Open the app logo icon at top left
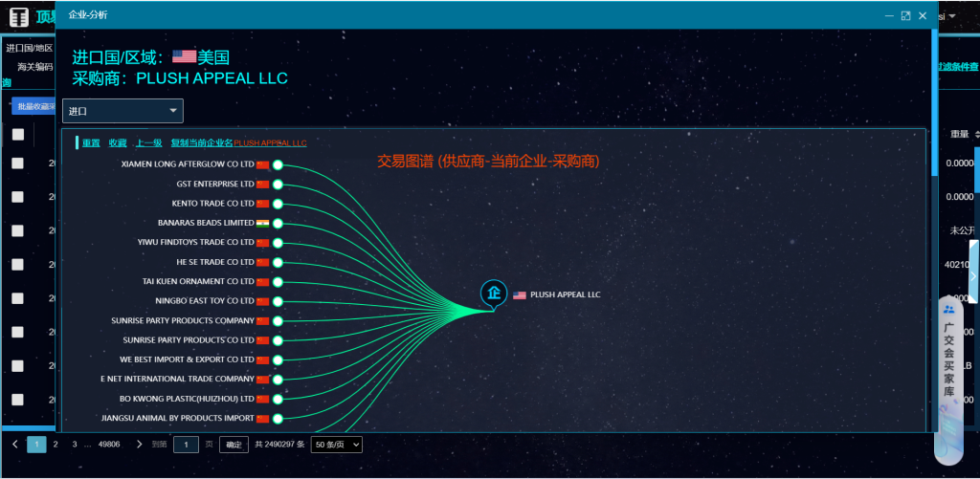The width and height of the screenshot is (980, 479). (x=18, y=16)
